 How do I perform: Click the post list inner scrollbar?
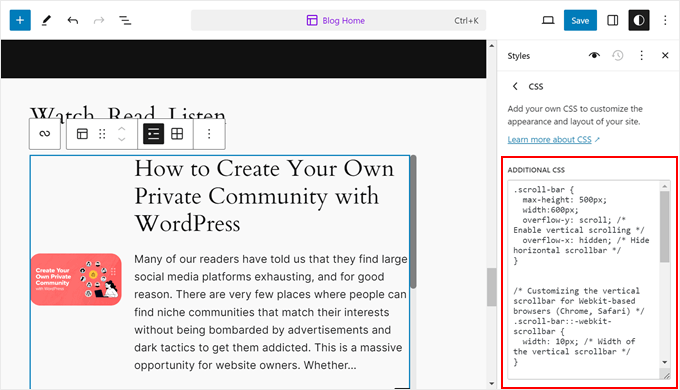(x=413, y=222)
